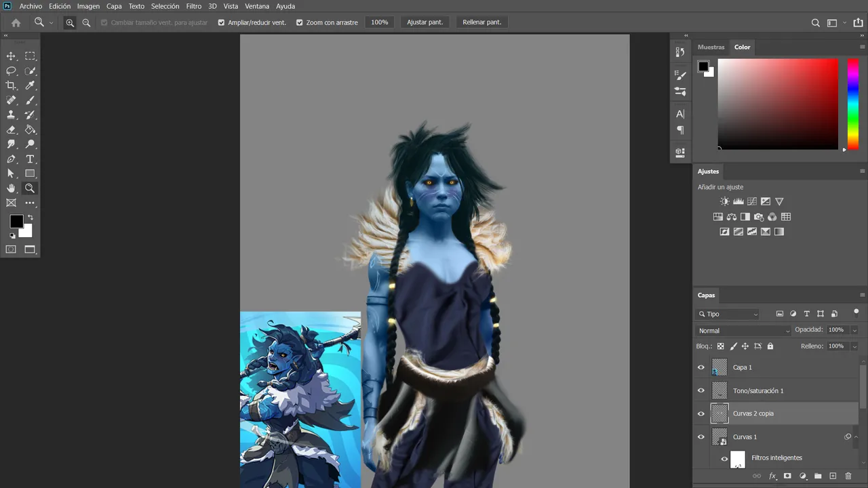The width and height of the screenshot is (868, 488).
Task: Open the blend mode Normal dropdown
Action: pos(744,331)
